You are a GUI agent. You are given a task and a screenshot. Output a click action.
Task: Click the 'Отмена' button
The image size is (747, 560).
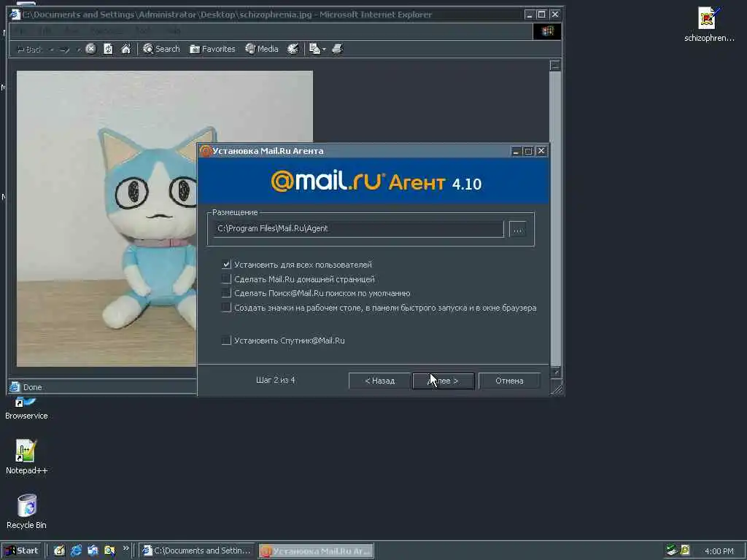[509, 381]
